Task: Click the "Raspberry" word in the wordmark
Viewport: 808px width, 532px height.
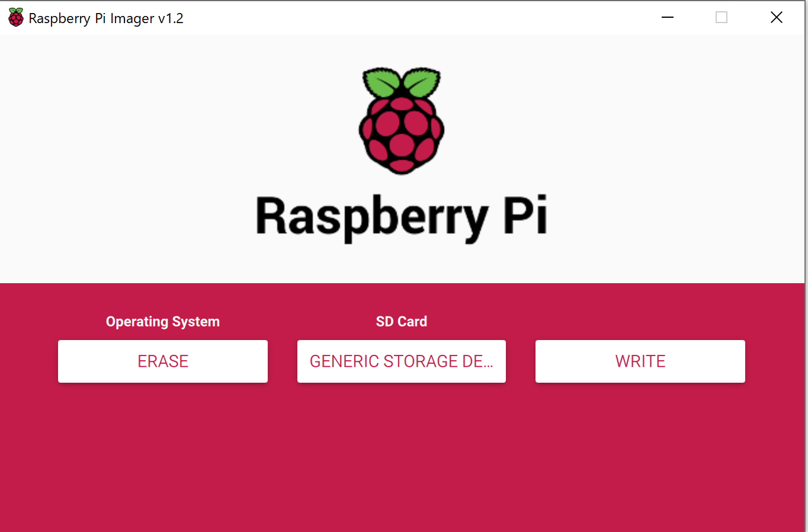Action: coord(372,217)
